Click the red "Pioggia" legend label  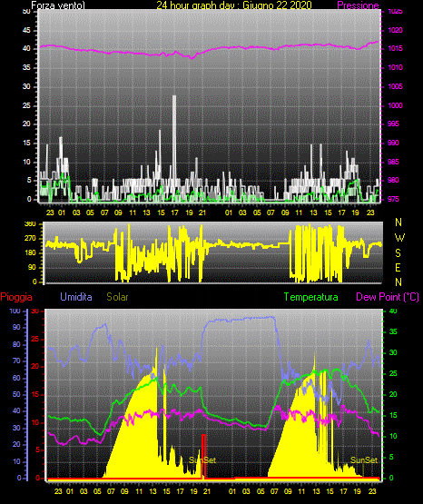pyautogui.click(x=16, y=297)
